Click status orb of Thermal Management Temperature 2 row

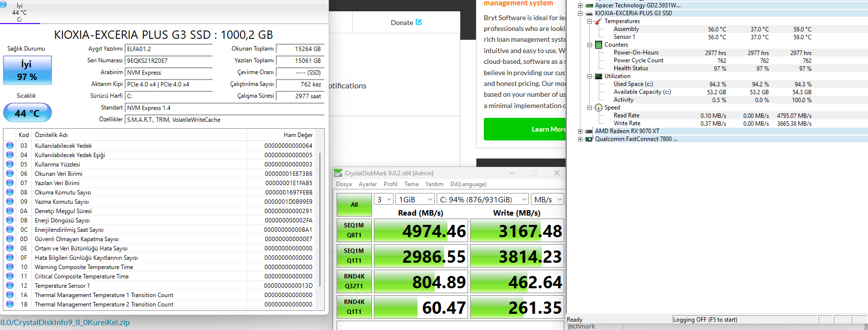click(10, 304)
